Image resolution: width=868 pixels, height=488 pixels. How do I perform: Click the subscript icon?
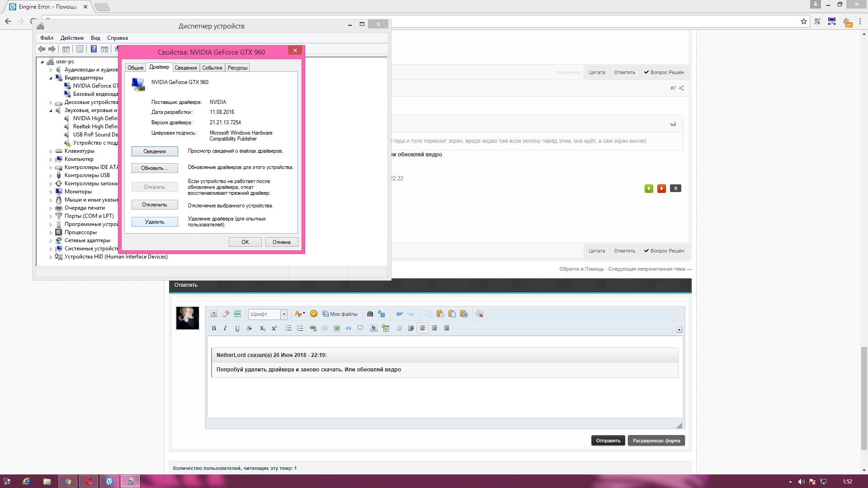[262, 328]
